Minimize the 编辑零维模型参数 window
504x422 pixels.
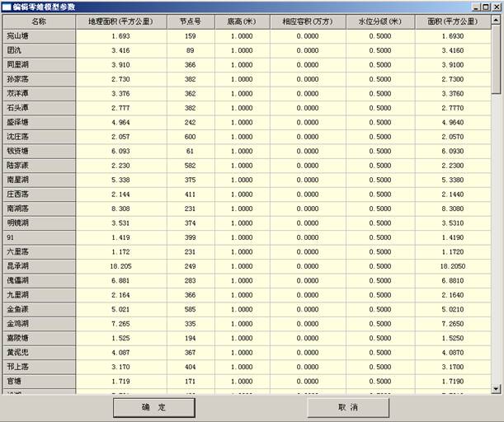click(475, 7)
